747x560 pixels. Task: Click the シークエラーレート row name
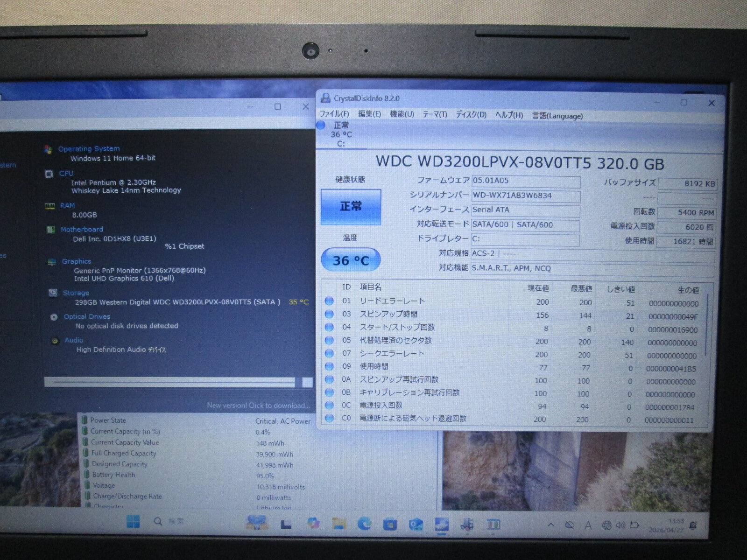[392, 353]
